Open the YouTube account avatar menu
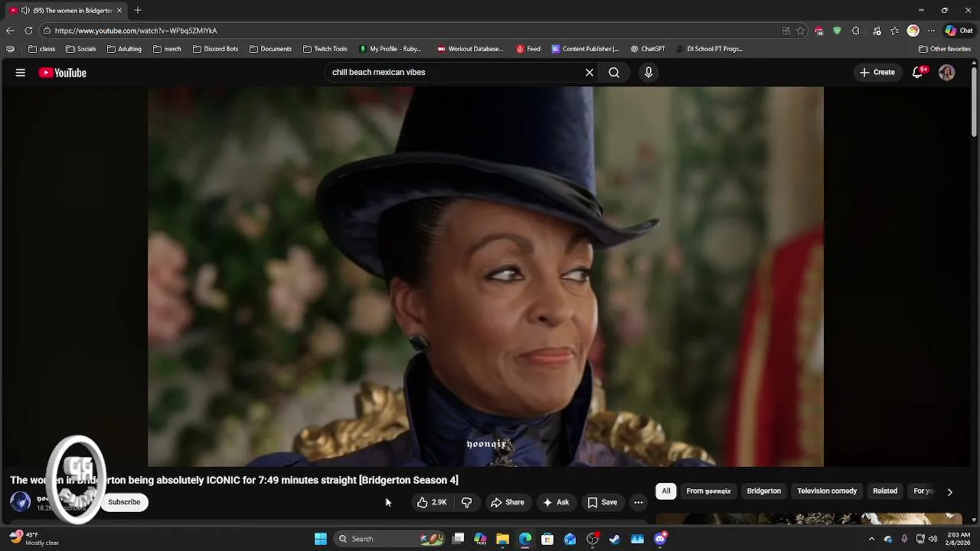This screenshot has width=980, height=551. (x=947, y=73)
